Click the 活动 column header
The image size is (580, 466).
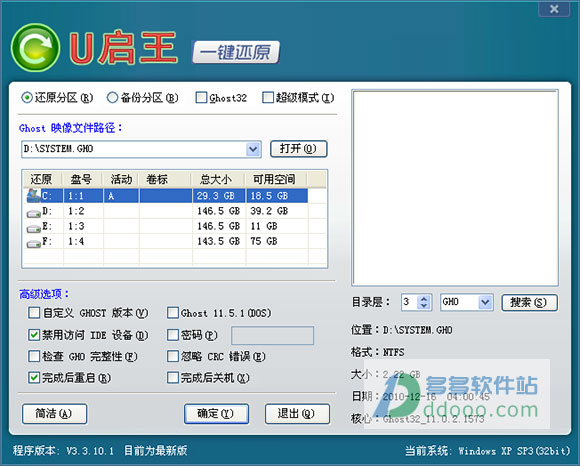(120, 179)
